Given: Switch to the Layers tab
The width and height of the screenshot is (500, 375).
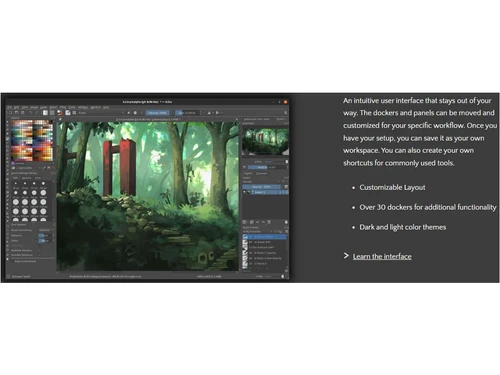Looking at the screenshot, I should pos(248,173).
